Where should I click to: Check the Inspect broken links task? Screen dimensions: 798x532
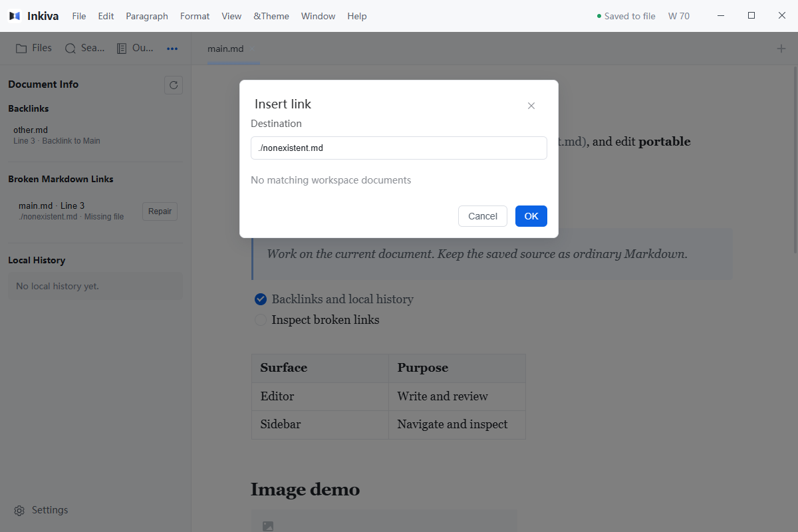261,320
